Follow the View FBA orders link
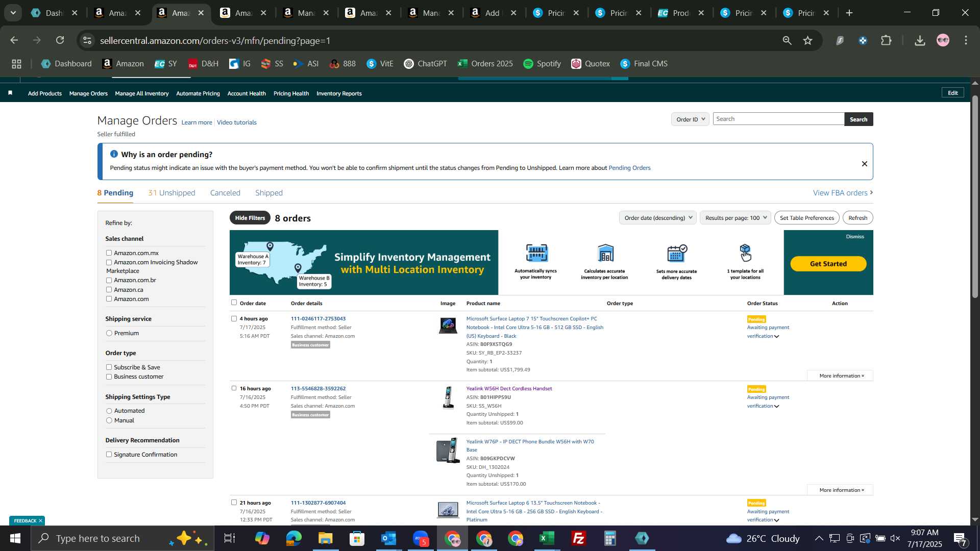Viewport: 980px width, 551px height. coord(843,193)
